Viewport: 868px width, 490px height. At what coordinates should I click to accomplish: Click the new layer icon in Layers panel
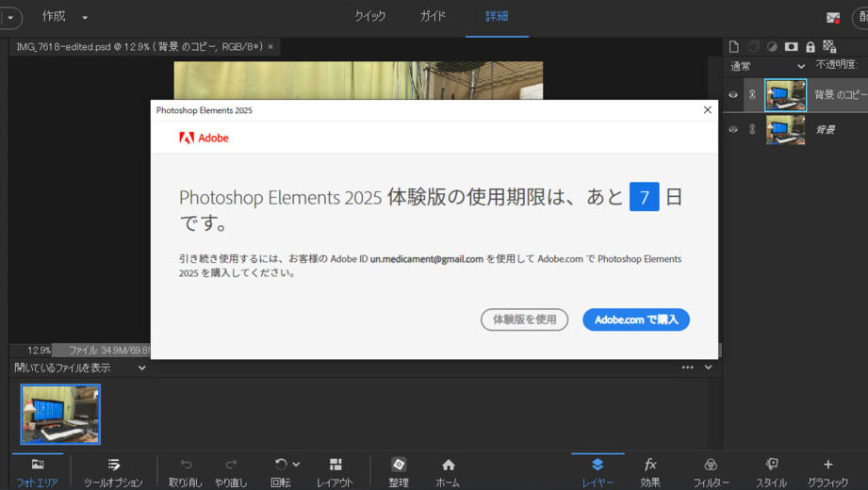pos(734,46)
